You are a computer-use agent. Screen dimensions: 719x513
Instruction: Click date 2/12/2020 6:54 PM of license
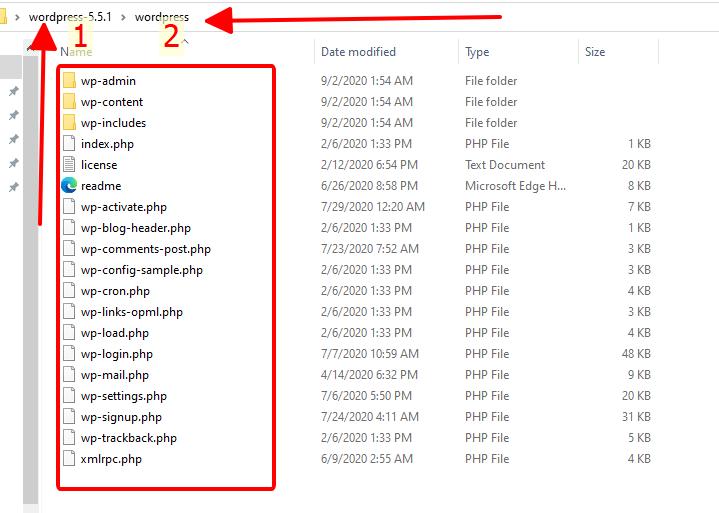click(369, 165)
